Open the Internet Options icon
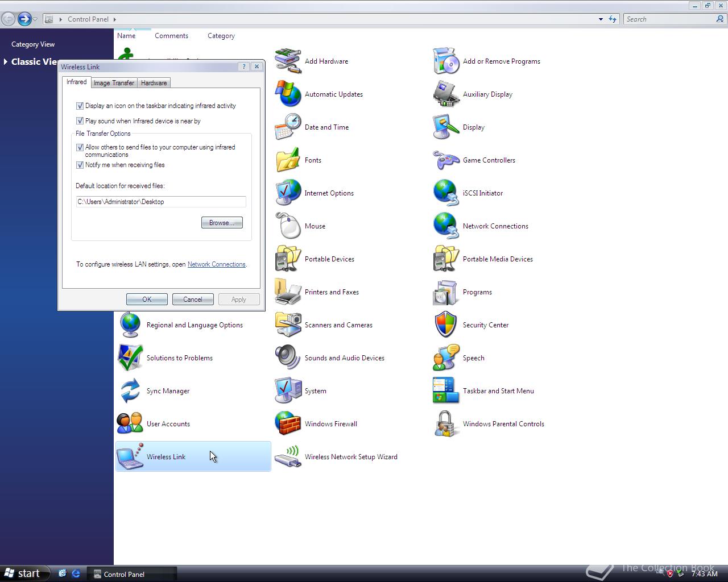The width and height of the screenshot is (728, 582). click(x=288, y=193)
